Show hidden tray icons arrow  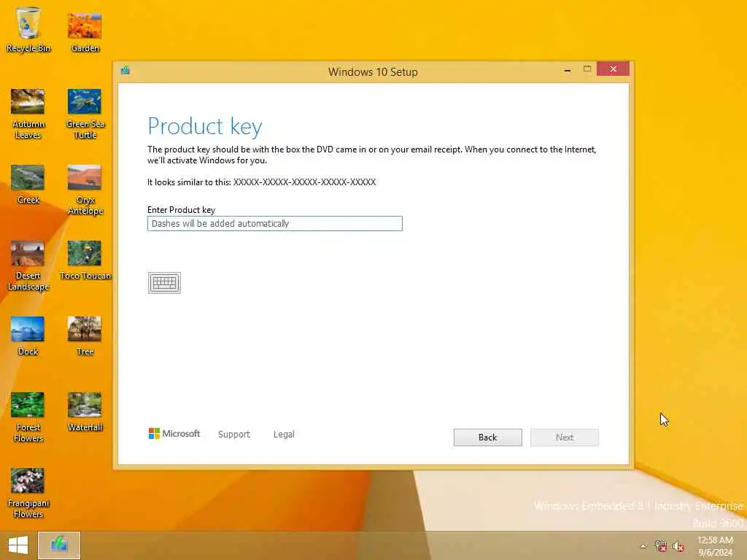(643, 546)
